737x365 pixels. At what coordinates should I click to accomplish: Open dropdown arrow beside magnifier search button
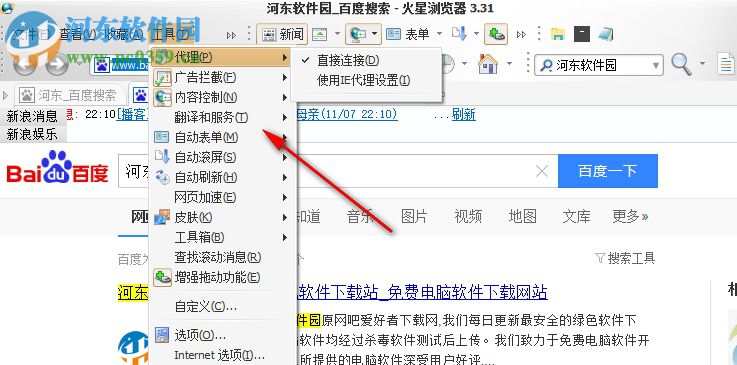point(702,63)
